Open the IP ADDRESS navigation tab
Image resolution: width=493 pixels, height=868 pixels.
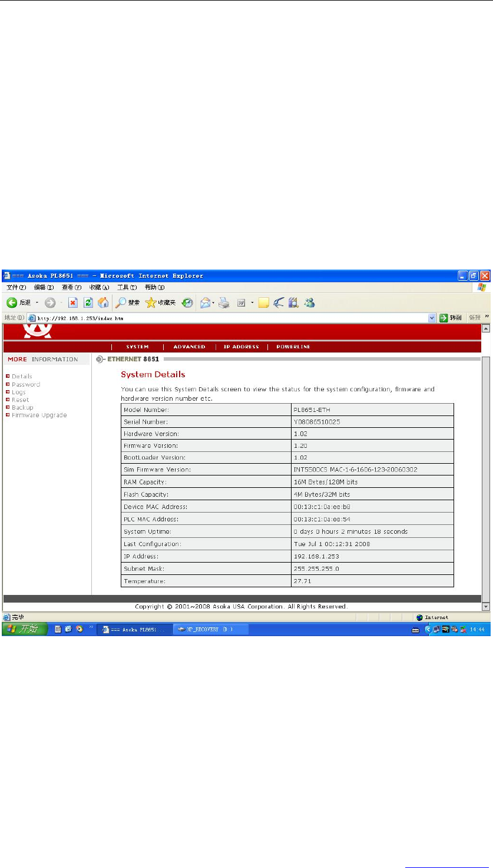[241, 347]
